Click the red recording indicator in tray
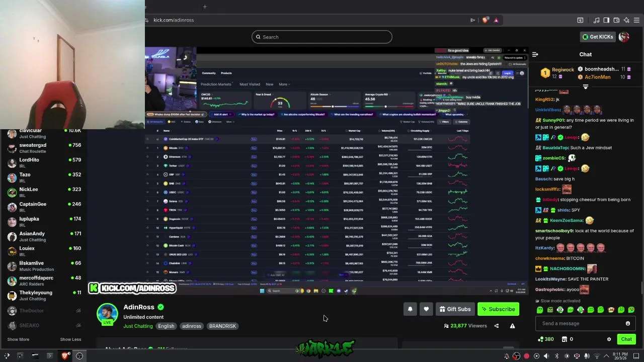 coord(526,356)
